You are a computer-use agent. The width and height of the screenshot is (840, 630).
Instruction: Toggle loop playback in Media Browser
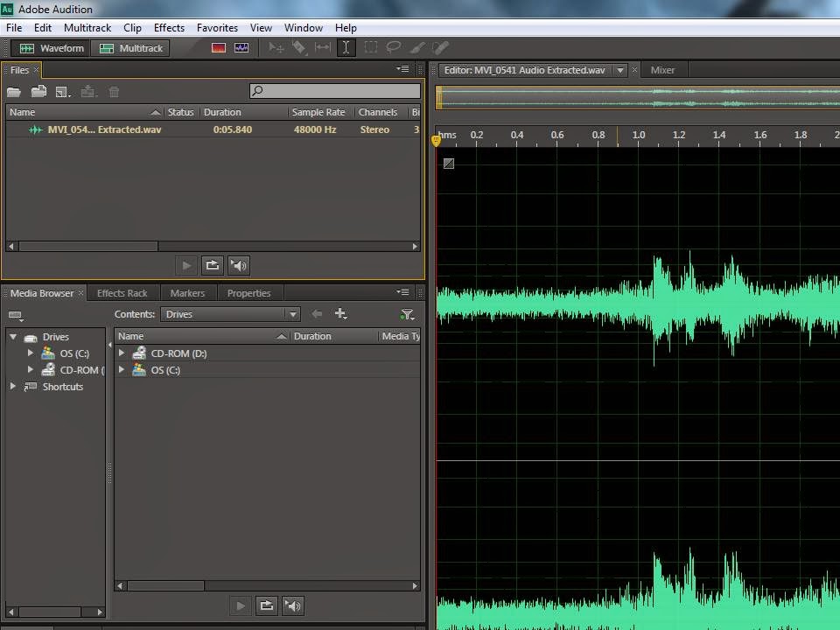click(266, 605)
